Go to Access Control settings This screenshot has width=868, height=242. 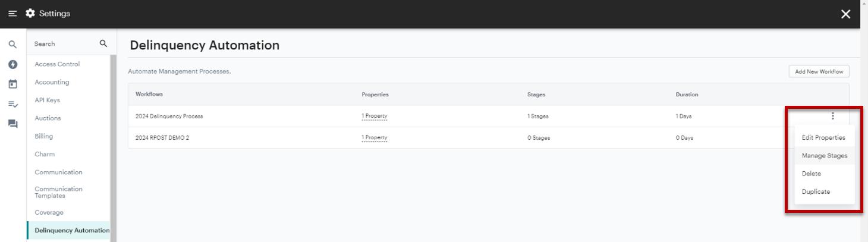pyautogui.click(x=57, y=64)
